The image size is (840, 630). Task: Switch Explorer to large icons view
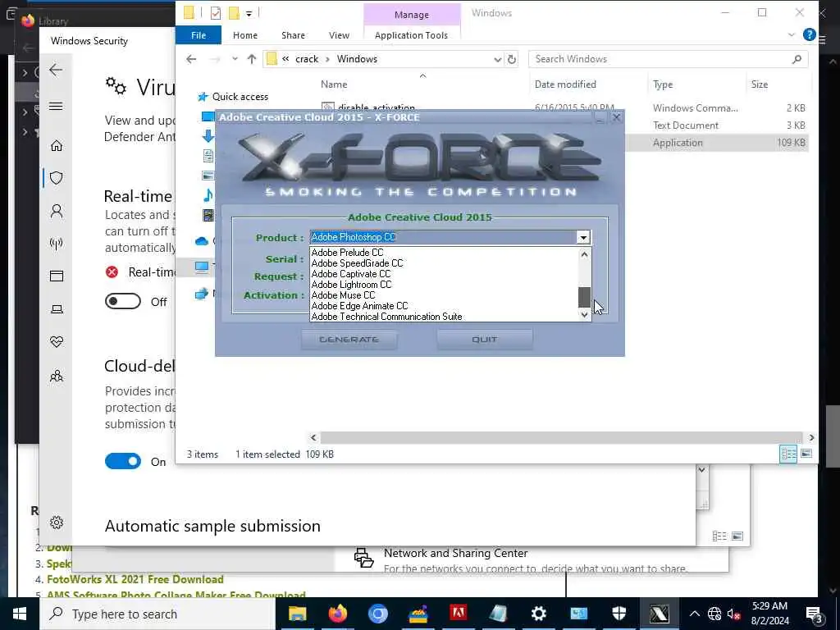(806, 454)
